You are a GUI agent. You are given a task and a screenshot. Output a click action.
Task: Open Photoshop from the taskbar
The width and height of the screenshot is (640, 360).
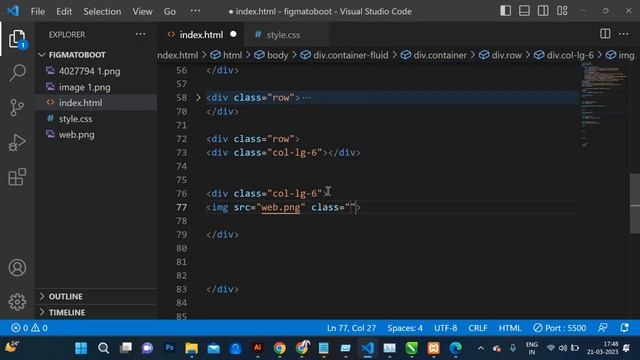click(169, 348)
